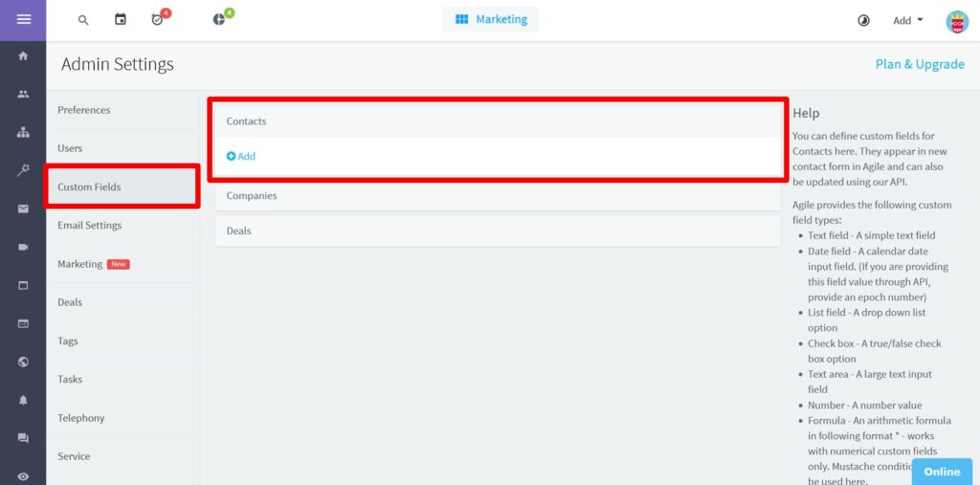Viewport: 980px width, 485px height.
Task: Click the search magnifier icon
Action: [83, 20]
